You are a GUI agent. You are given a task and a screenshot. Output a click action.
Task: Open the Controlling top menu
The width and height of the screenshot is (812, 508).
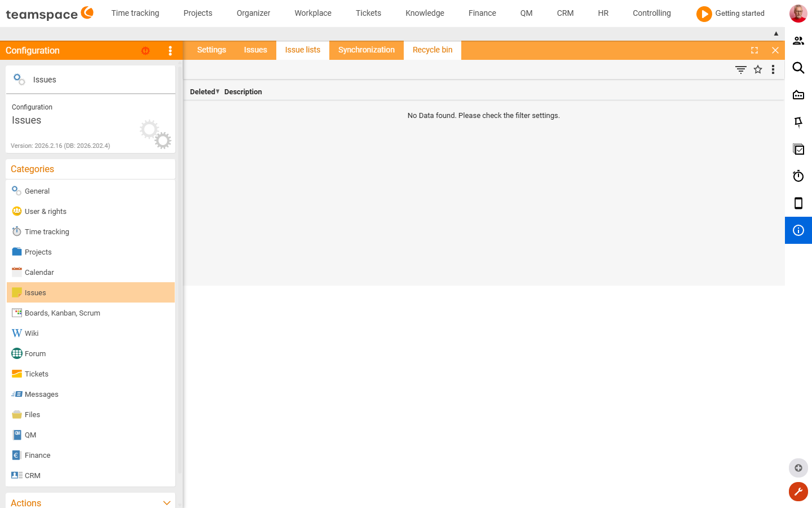click(652, 13)
